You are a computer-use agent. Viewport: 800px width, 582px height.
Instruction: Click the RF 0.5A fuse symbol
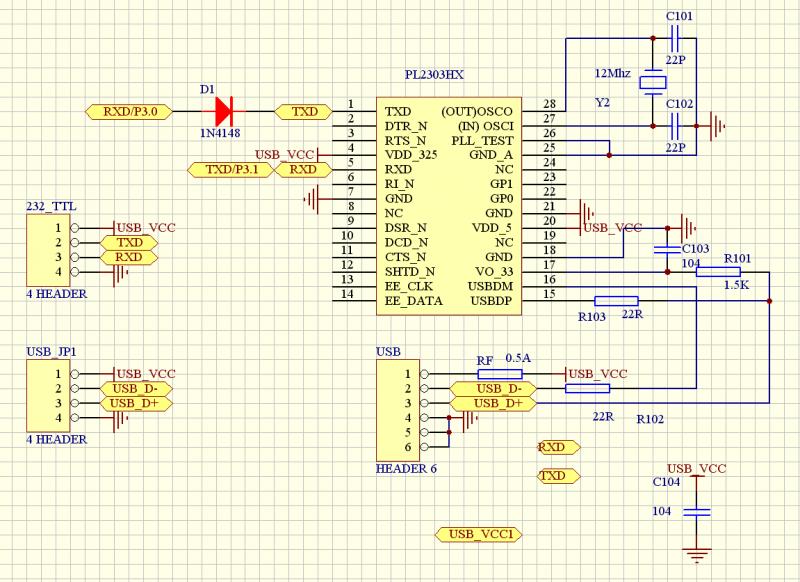click(x=500, y=373)
